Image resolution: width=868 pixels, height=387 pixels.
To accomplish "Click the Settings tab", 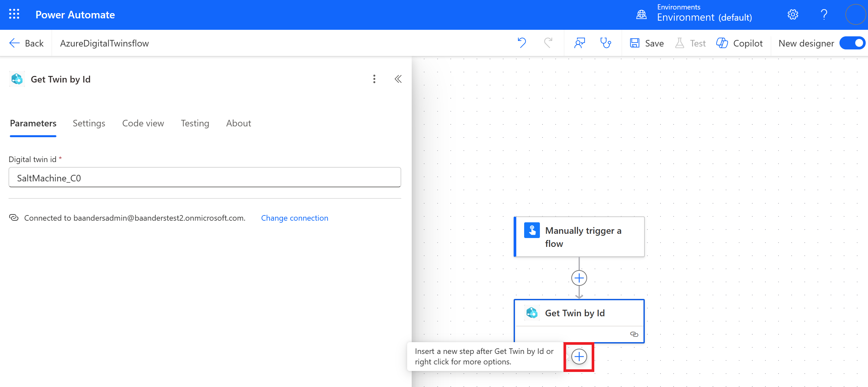I will tap(89, 123).
